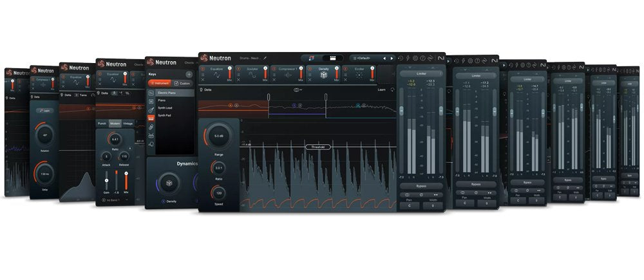
Task: Select Electric Piano from the Keys list
Action: pos(167,93)
